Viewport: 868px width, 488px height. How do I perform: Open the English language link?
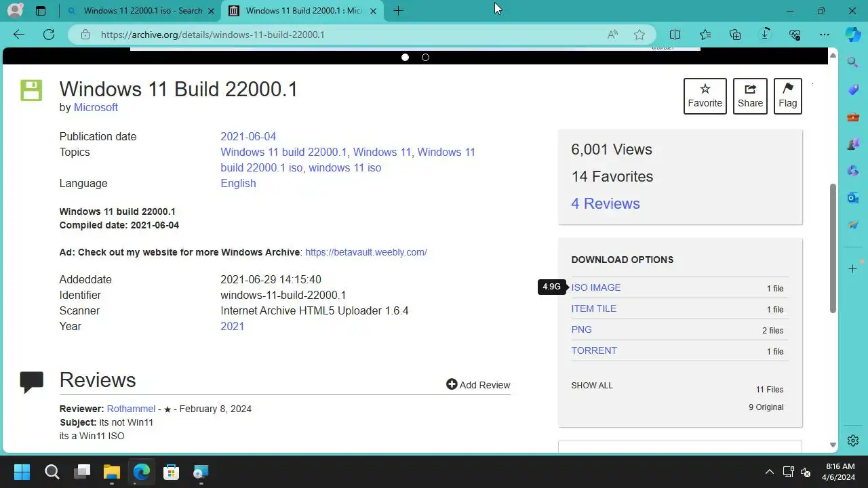[x=238, y=183]
